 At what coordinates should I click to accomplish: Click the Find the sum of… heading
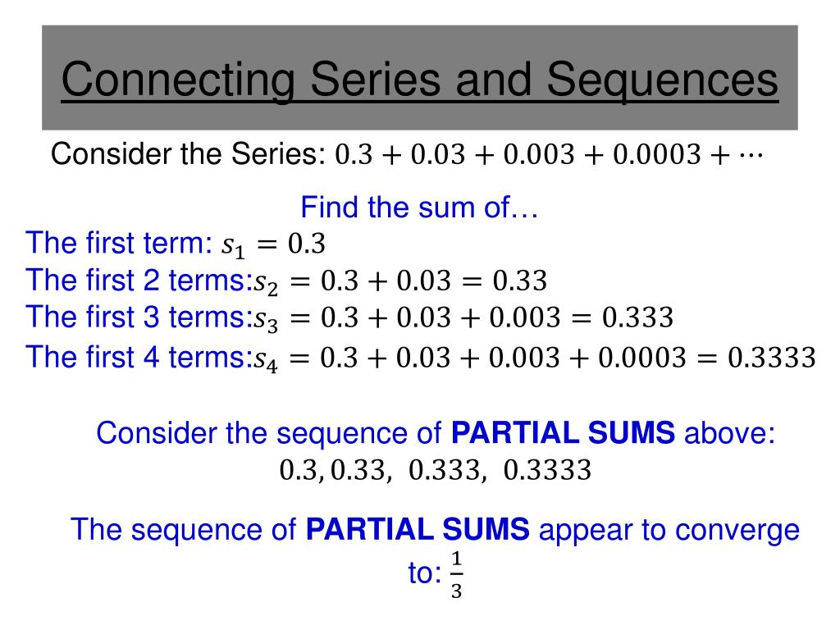point(419,208)
